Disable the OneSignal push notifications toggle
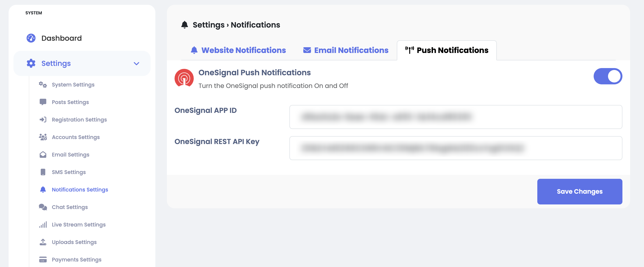 click(608, 76)
